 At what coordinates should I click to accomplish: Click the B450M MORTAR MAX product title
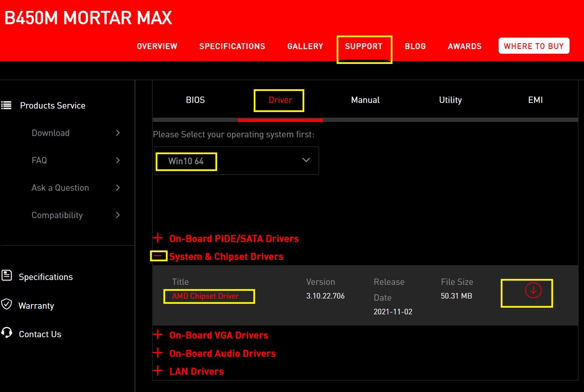[88, 18]
